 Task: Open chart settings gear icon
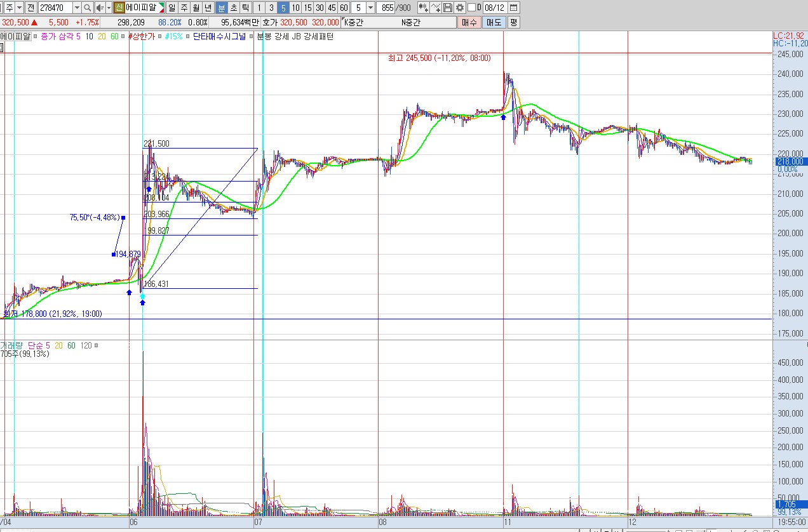click(460, 8)
